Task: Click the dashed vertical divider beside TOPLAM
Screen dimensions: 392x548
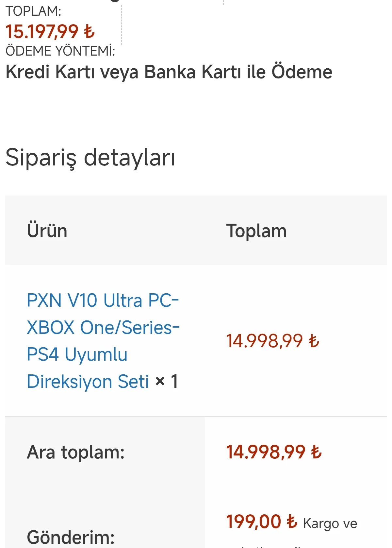Action: click(121, 25)
